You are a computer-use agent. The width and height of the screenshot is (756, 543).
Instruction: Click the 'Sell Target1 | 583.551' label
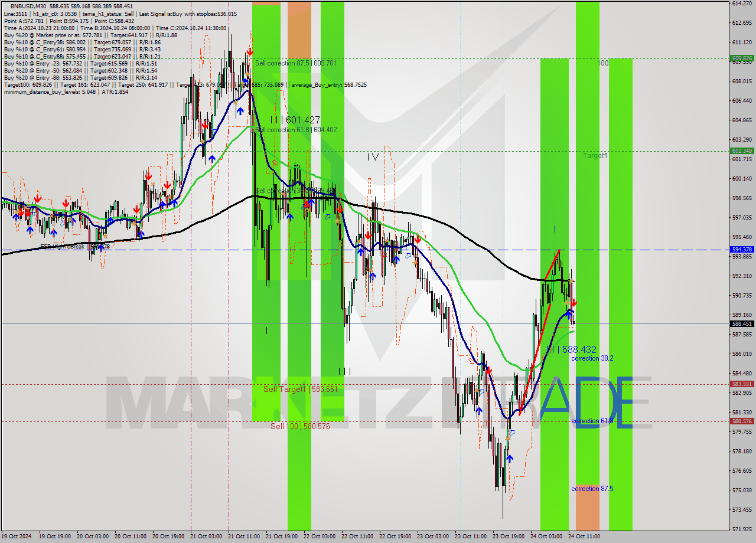pyautogui.click(x=300, y=389)
